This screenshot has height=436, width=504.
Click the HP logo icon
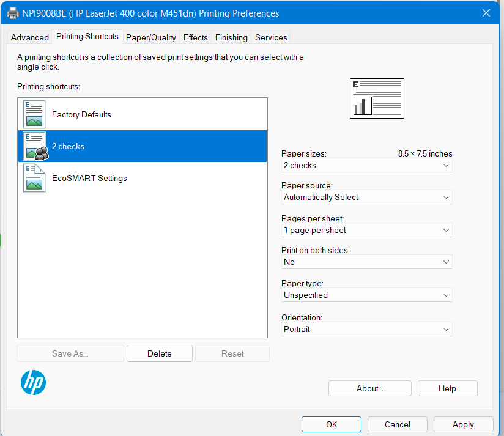pos(34,382)
